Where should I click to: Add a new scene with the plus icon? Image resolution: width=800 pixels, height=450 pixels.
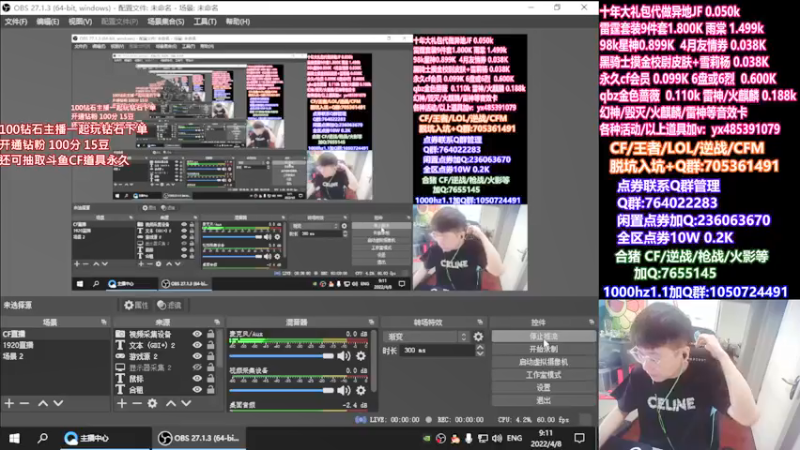[x=9, y=404]
